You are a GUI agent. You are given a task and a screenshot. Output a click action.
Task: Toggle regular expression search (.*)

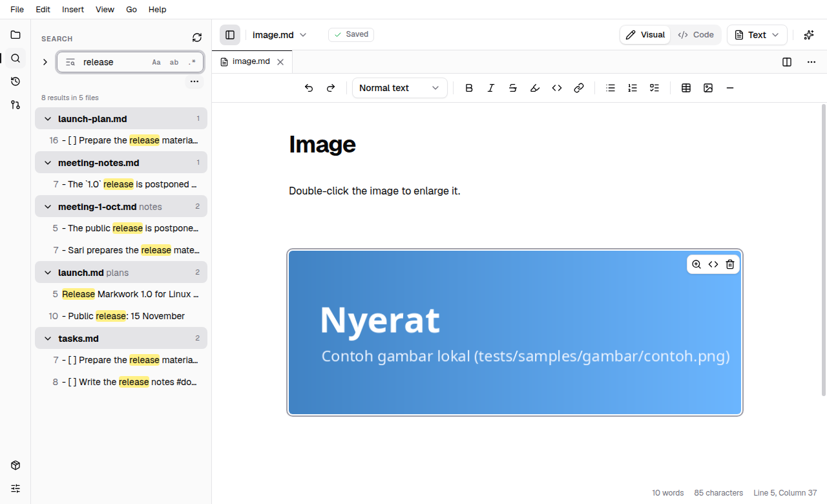click(192, 63)
